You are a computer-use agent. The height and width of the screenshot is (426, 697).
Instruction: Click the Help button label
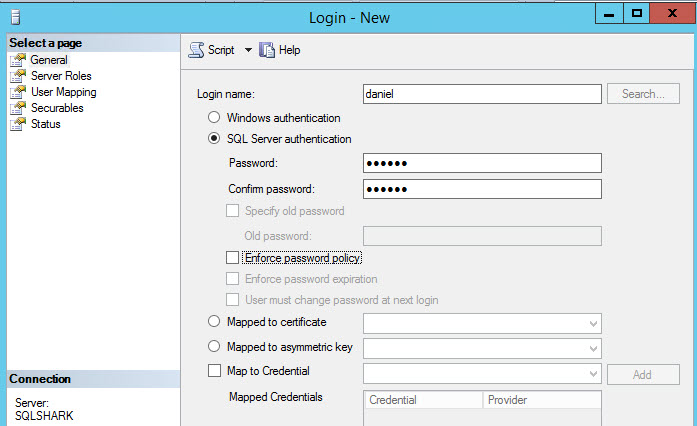289,50
